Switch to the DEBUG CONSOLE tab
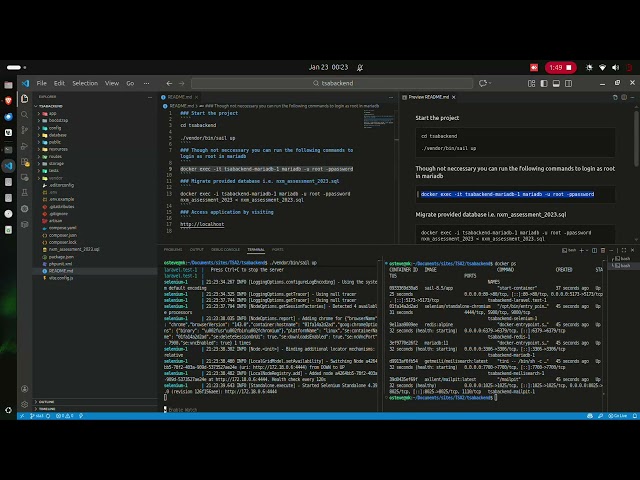The height and width of the screenshot is (480, 640). pyautogui.click(x=225, y=249)
